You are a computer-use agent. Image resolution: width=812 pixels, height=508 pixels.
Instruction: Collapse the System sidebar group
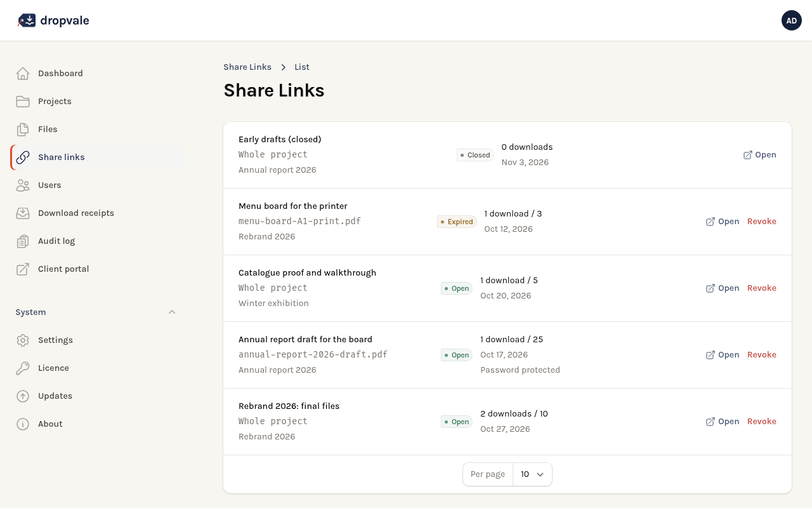(x=172, y=312)
